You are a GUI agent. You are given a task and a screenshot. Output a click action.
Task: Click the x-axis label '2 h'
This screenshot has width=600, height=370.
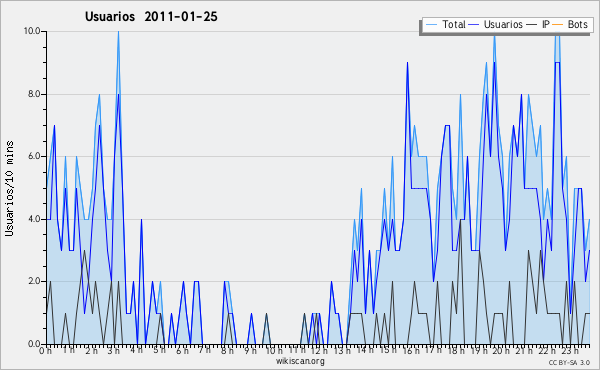[x=91, y=350]
